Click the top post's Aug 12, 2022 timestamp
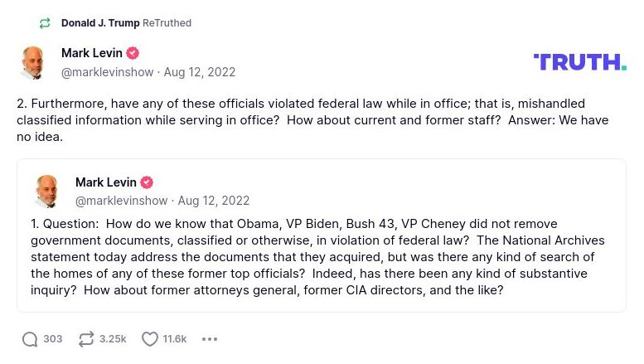The image size is (644, 364). [x=200, y=72]
